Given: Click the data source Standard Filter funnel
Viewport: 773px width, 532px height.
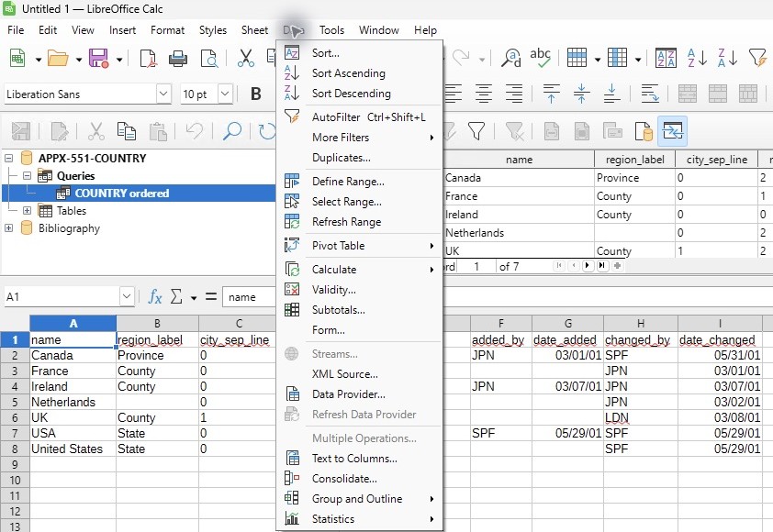Looking at the screenshot, I should point(476,131).
